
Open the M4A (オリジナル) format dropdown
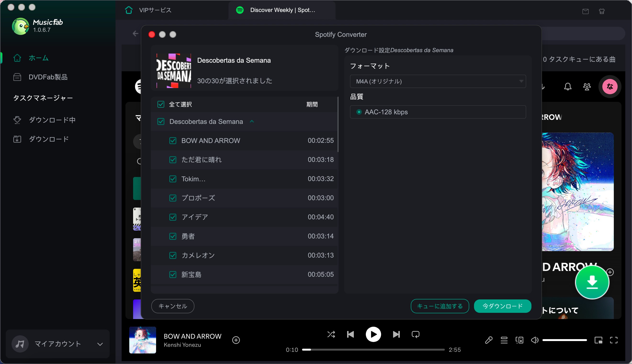pos(438,81)
